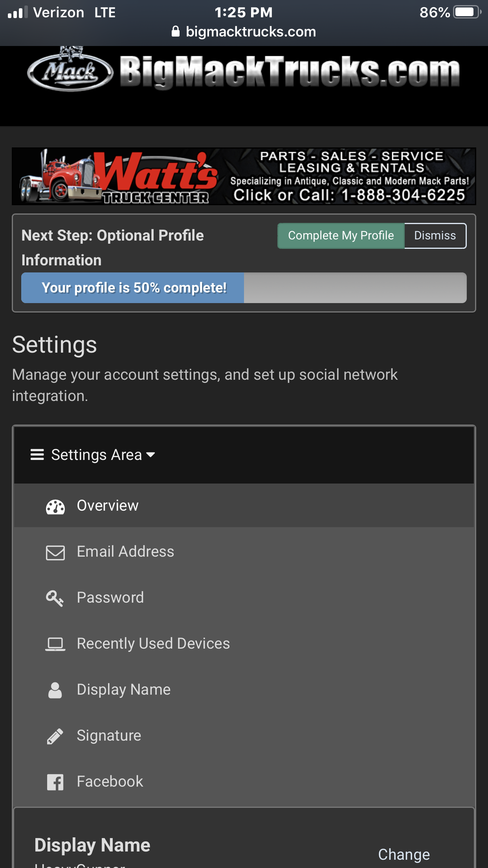Click the 'Next Step: Optional Profile Information' text

(x=113, y=248)
